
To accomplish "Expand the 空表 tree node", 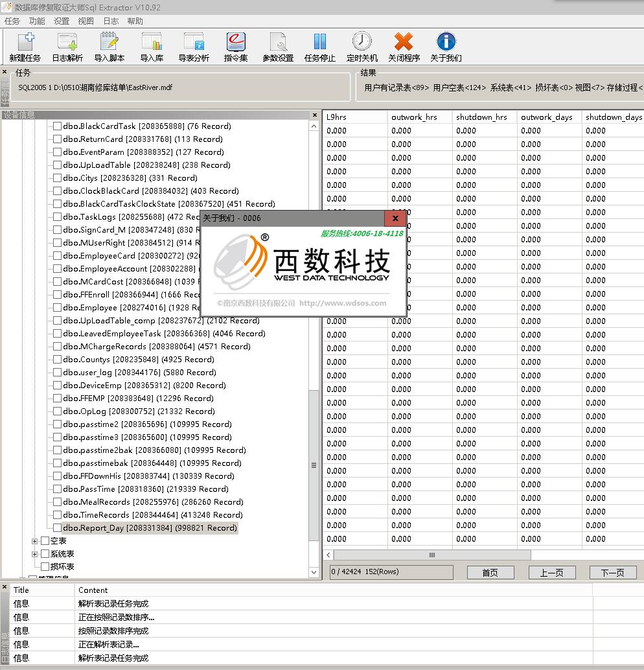I will (34, 541).
